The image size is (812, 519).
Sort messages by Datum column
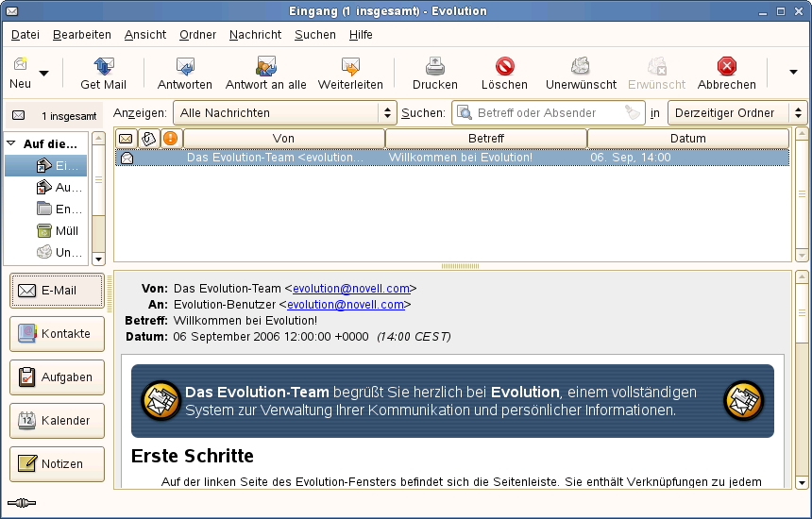[x=687, y=139]
